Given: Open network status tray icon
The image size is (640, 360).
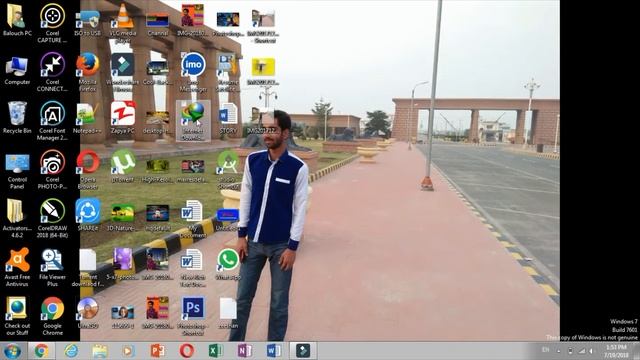Looking at the screenshot, I should pos(582,351).
